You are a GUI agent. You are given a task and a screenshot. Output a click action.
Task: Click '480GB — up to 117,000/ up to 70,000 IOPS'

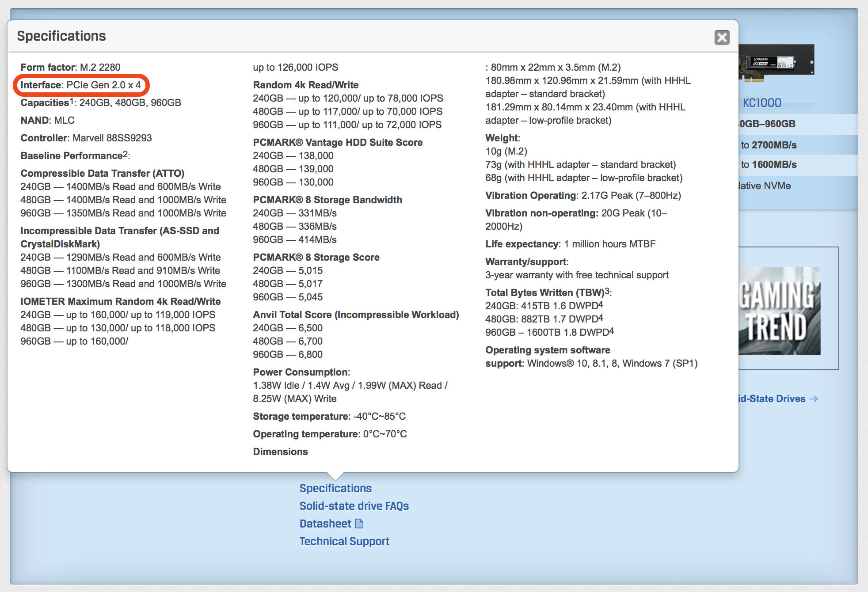348,111
